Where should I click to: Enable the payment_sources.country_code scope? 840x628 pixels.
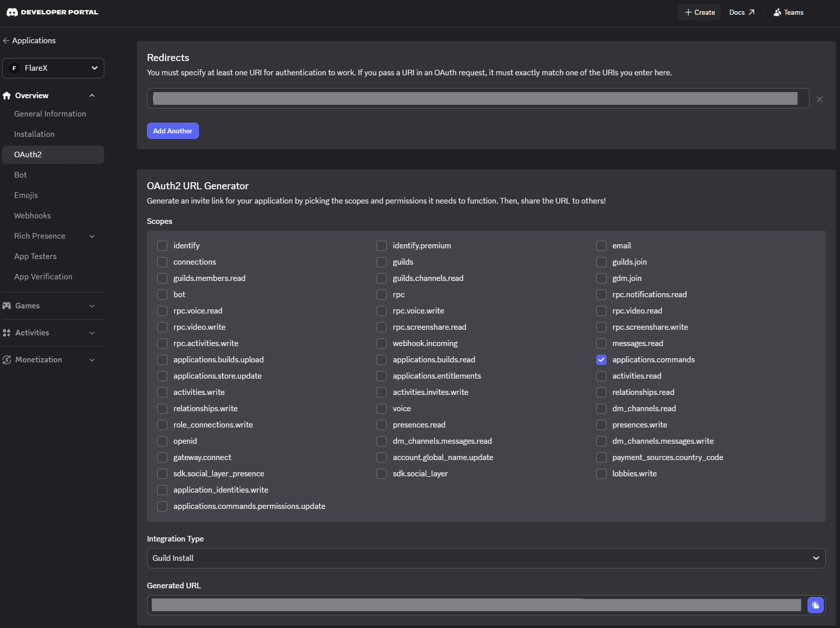pyautogui.click(x=601, y=458)
